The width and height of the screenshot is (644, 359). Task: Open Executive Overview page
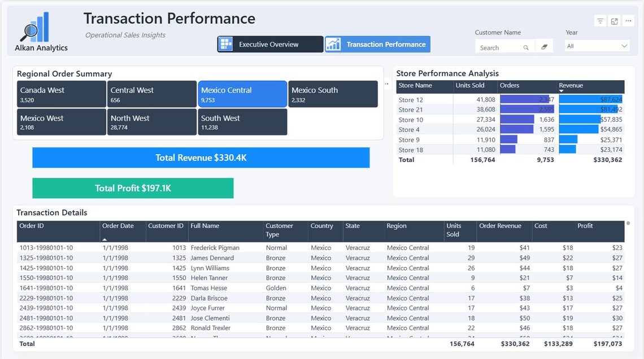pyautogui.click(x=270, y=45)
